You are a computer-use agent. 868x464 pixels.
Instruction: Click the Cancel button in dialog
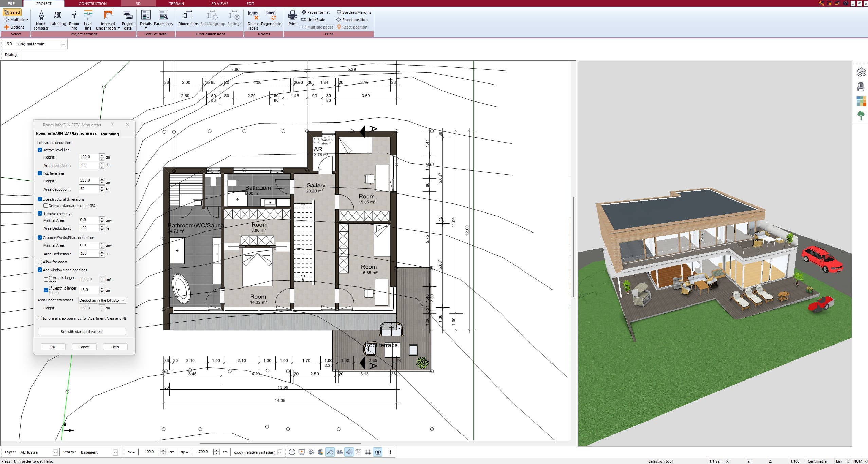[x=84, y=347]
